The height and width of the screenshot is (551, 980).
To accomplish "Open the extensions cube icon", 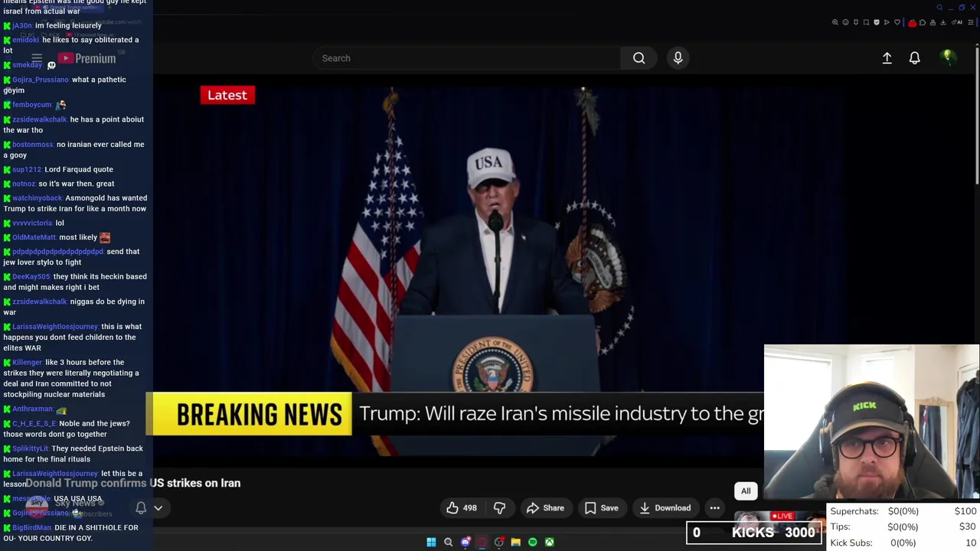I will pyautogui.click(x=923, y=22).
